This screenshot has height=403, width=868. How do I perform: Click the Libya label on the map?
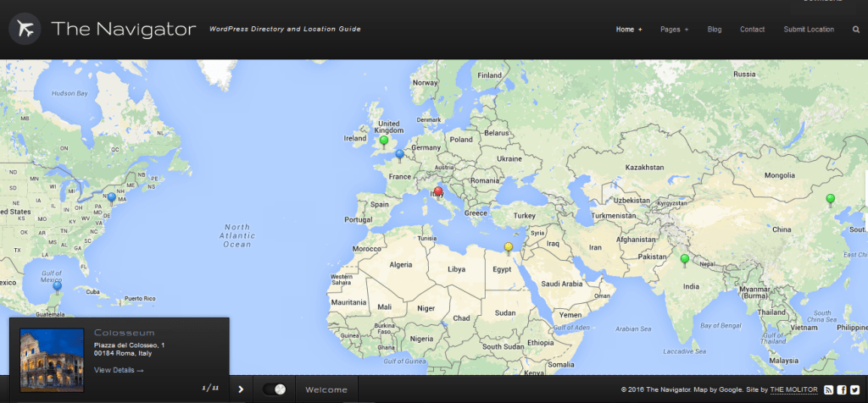[457, 270]
